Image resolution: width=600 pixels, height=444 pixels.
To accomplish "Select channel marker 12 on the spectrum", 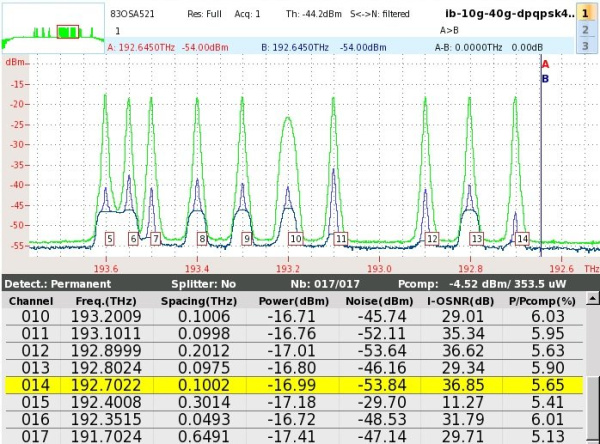I will tap(432, 239).
